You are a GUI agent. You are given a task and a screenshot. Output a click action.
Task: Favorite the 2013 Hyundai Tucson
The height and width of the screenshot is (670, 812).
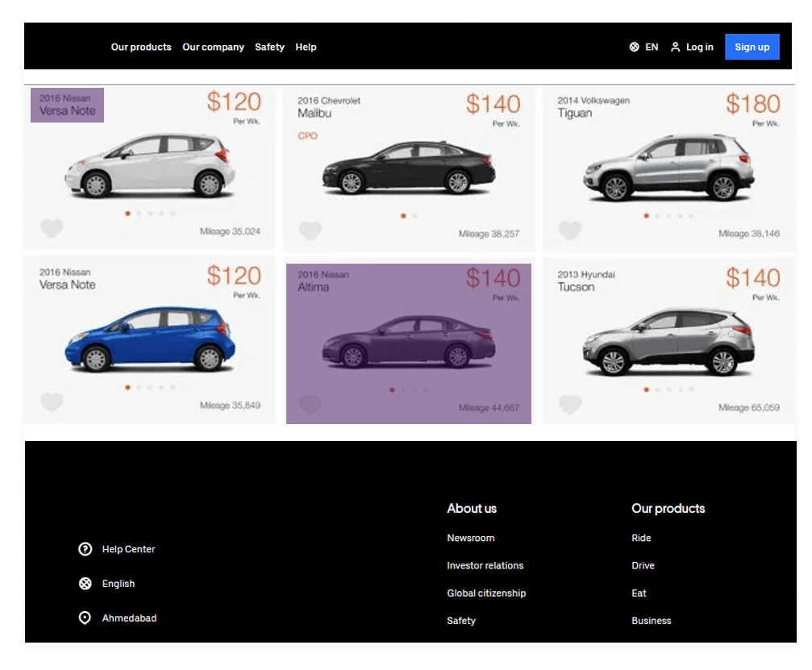570,405
